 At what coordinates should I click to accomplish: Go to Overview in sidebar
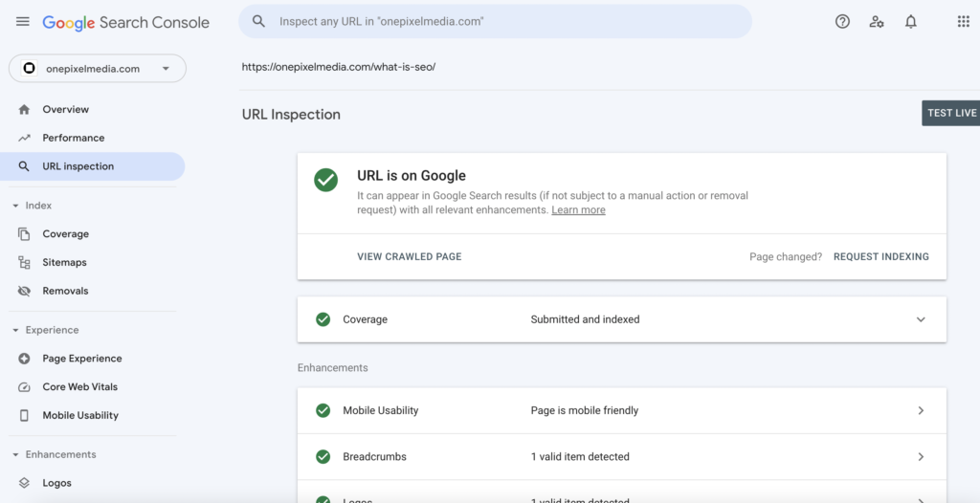point(66,109)
